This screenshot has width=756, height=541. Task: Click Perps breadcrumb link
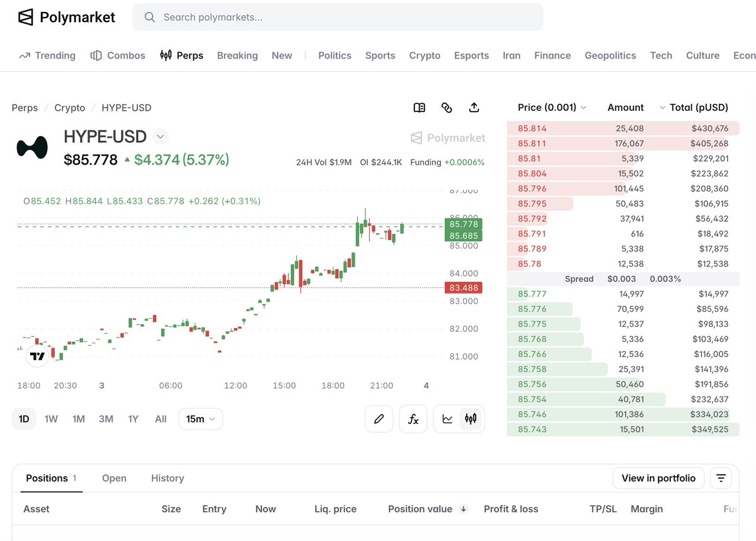(x=25, y=108)
